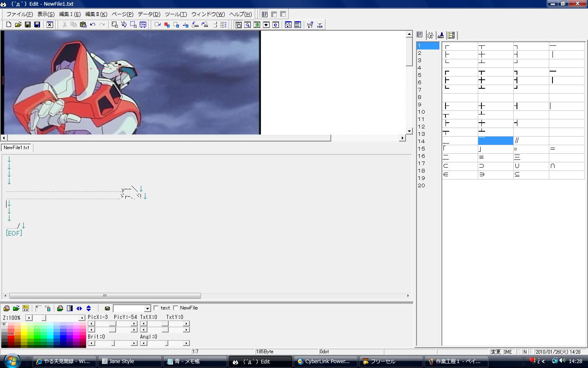Viewport: 588px width, 368px height.
Task: Click the Brit brightness slider thumb
Action: tap(113, 343)
